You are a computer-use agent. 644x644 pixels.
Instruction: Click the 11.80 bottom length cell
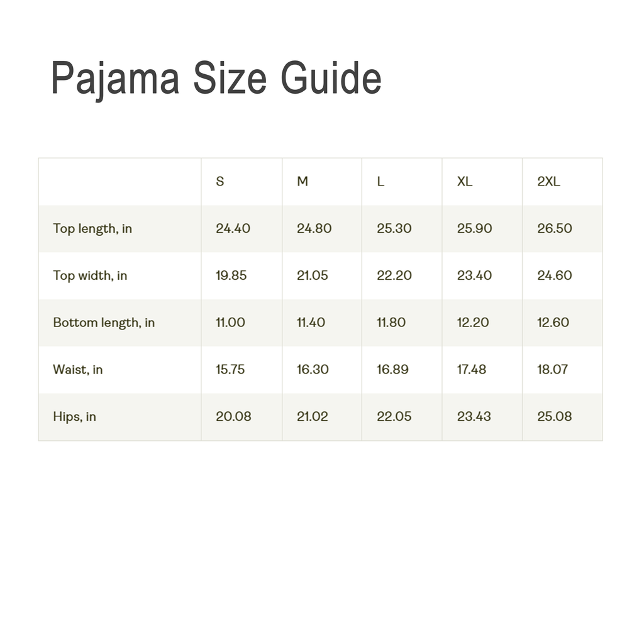[x=391, y=323]
